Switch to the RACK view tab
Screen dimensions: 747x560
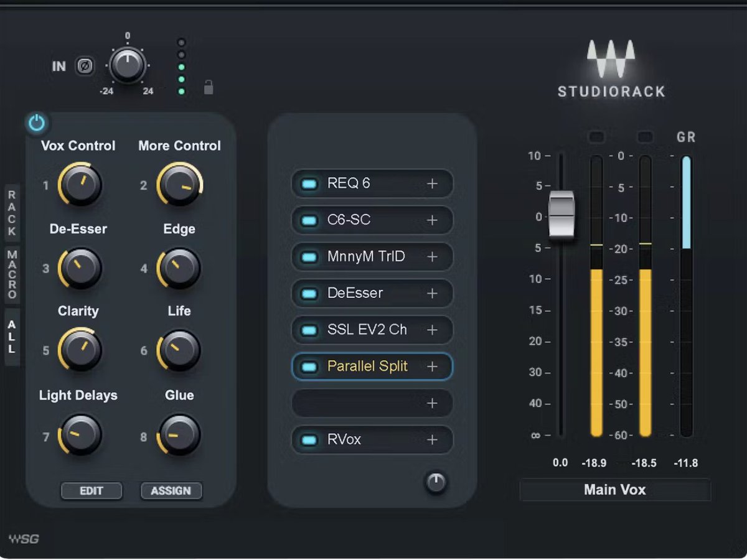point(12,213)
